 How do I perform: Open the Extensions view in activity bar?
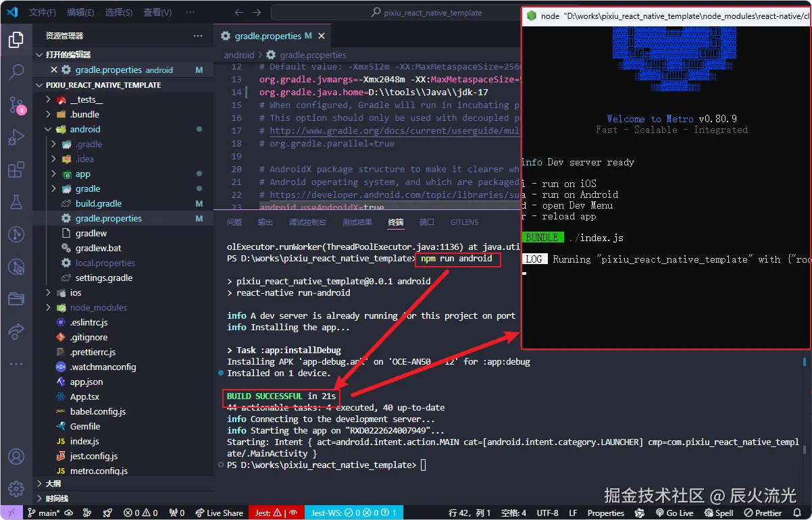(16, 170)
